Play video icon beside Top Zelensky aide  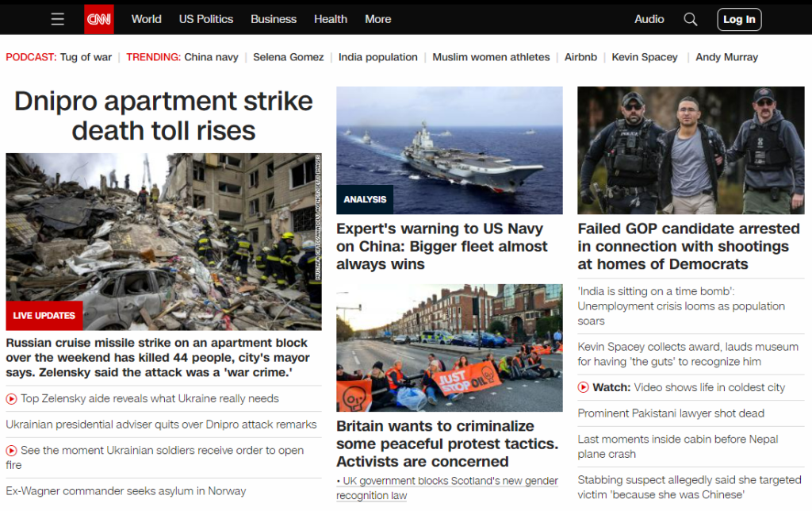click(x=11, y=399)
